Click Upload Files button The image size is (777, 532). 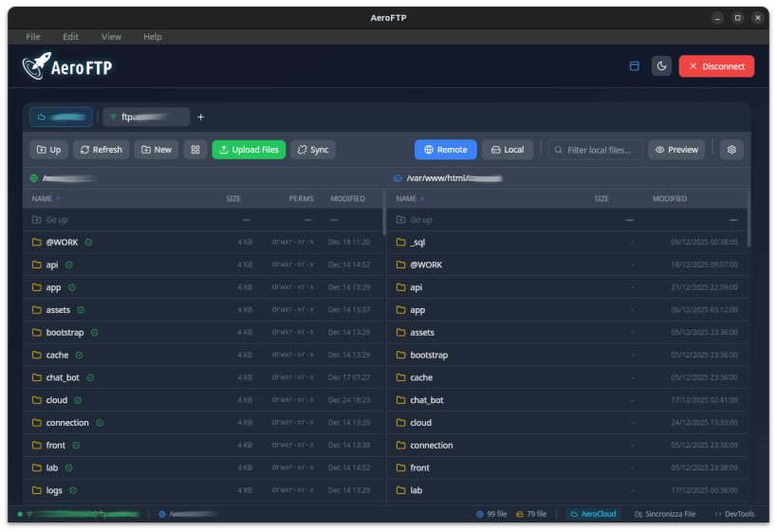(249, 150)
